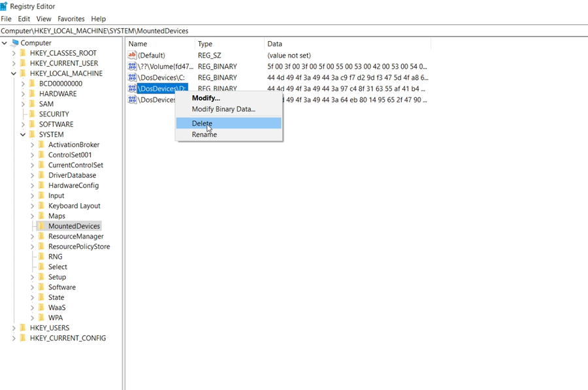Expand HARDWARE node arrow
588x390 pixels.
coord(23,94)
